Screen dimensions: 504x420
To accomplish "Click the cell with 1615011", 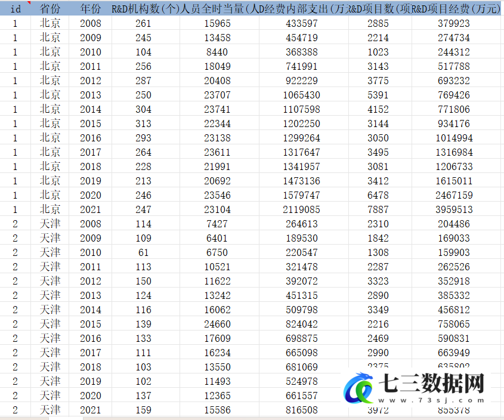I will (456, 181).
